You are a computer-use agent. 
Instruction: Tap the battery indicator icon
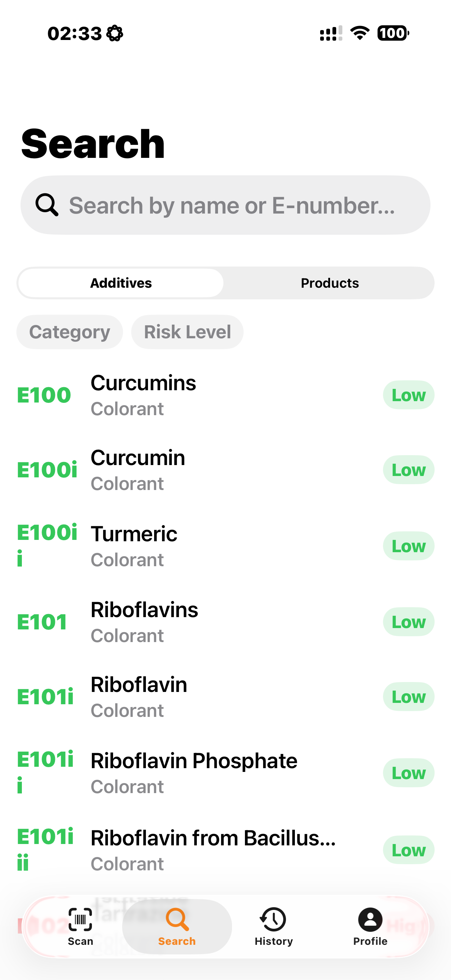tap(393, 33)
